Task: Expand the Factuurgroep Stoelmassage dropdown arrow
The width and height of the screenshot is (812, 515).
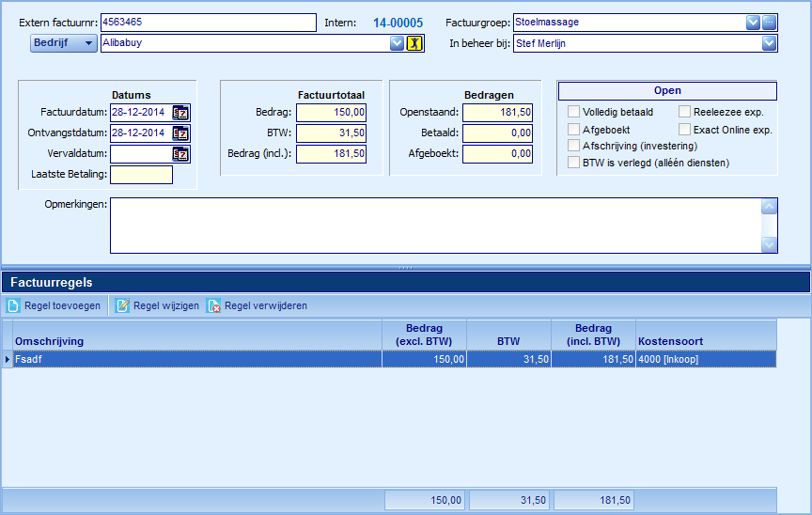Action: click(x=753, y=23)
